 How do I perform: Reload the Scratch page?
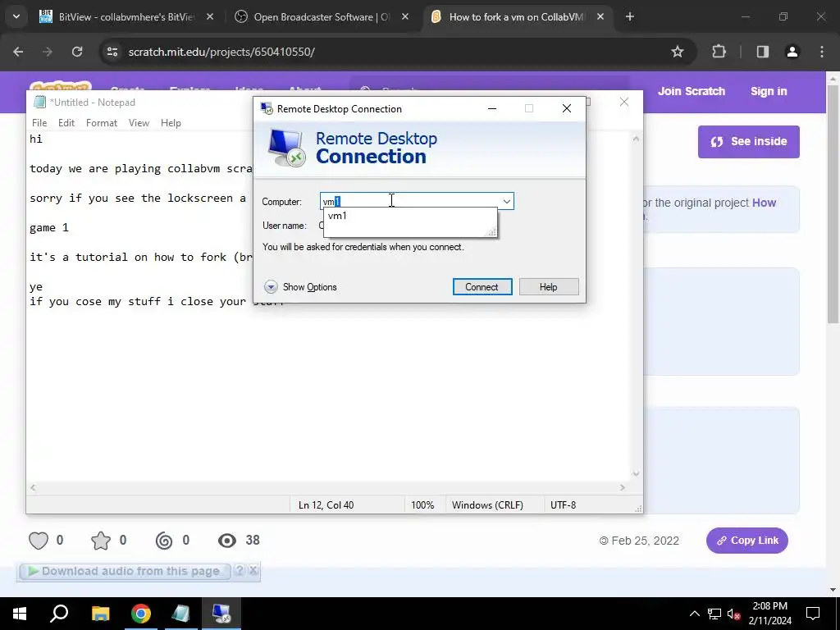[77, 52]
